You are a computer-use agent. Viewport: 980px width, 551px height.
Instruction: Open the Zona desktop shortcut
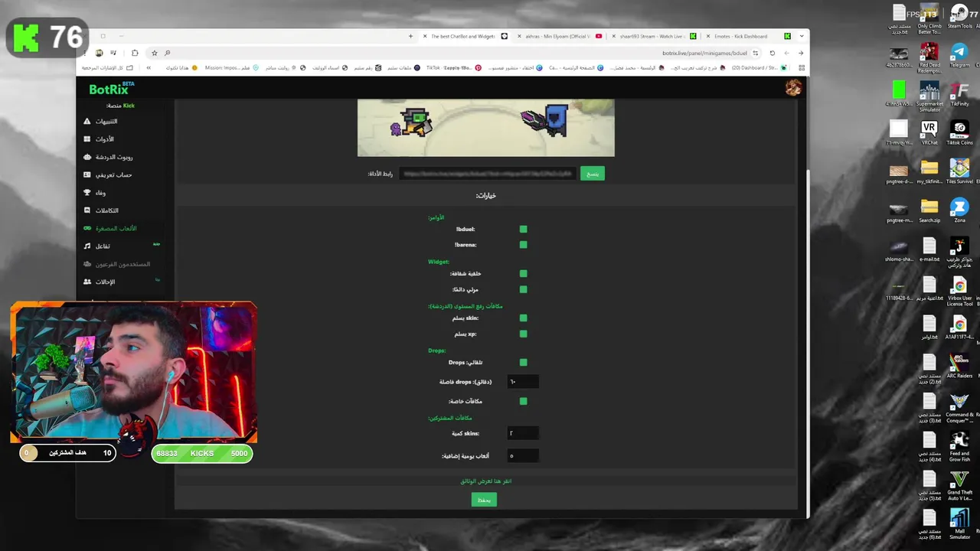[959, 210]
